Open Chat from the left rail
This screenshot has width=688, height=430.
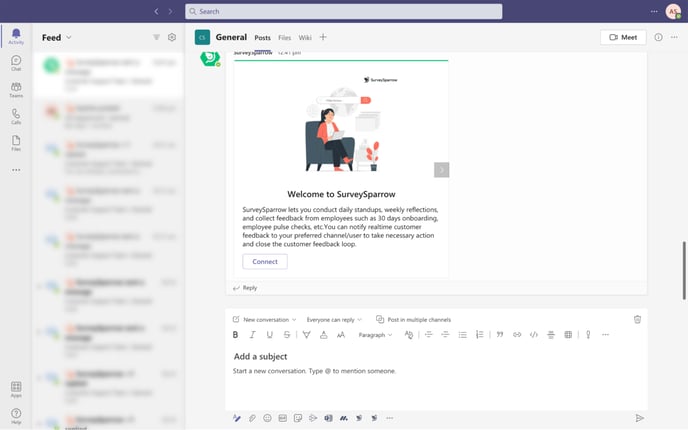(16, 63)
